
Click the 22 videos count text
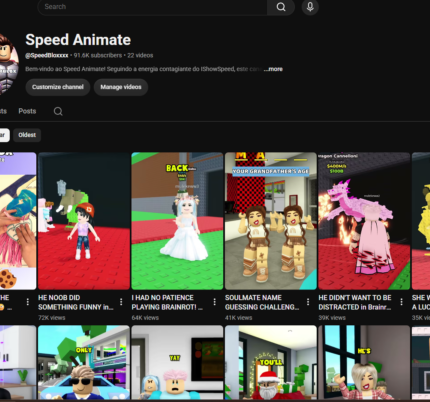click(140, 55)
